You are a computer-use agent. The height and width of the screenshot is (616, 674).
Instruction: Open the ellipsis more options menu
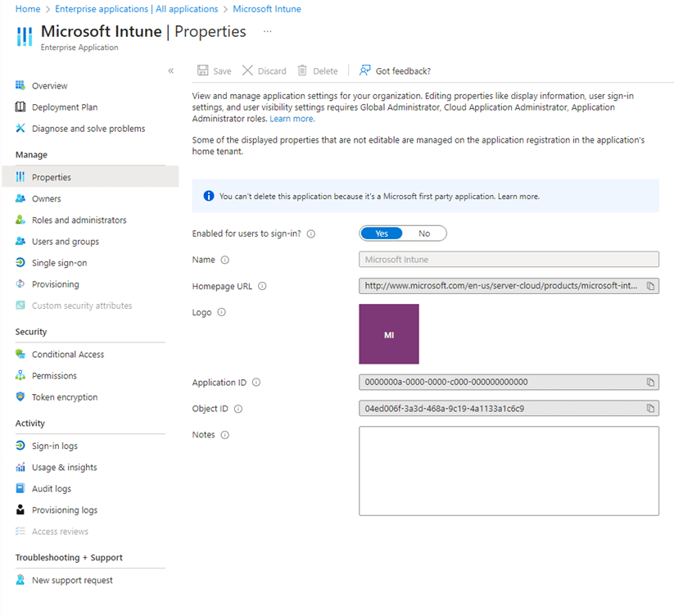coord(267,31)
